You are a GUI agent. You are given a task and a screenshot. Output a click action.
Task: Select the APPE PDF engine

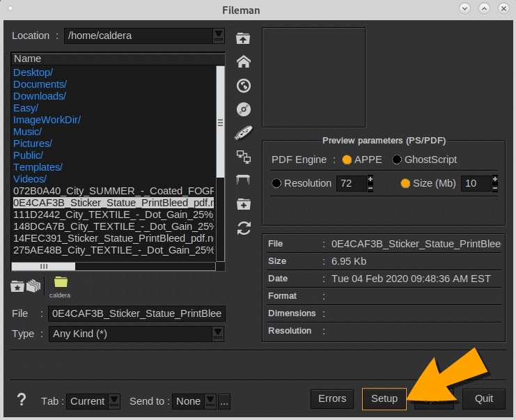(x=347, y=160)
